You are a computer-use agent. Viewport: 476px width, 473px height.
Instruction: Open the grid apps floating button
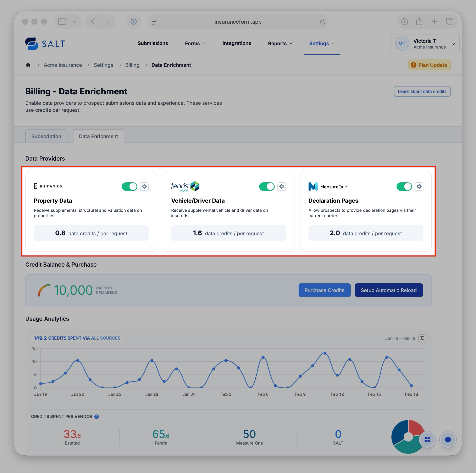click(x=427, y=439)
